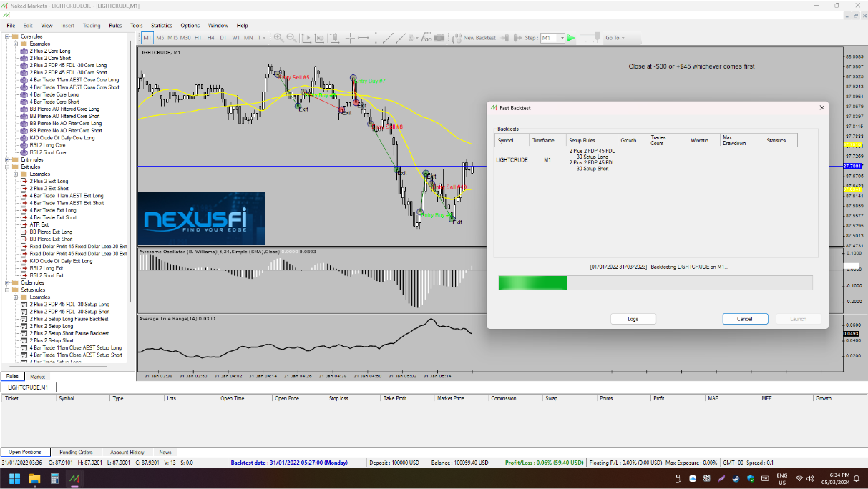Open the notifications bell in the system tray

tap(857, 478)
